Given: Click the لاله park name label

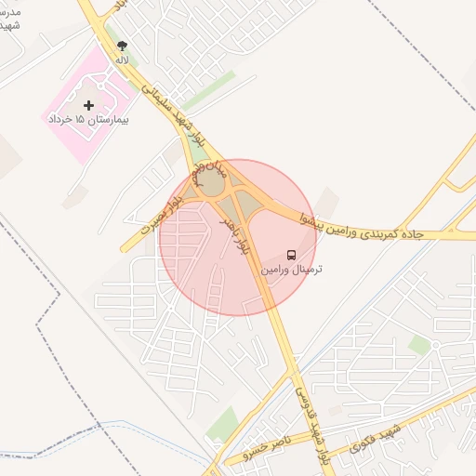Looking at the screenshot, I should click(x=122, y=59).
